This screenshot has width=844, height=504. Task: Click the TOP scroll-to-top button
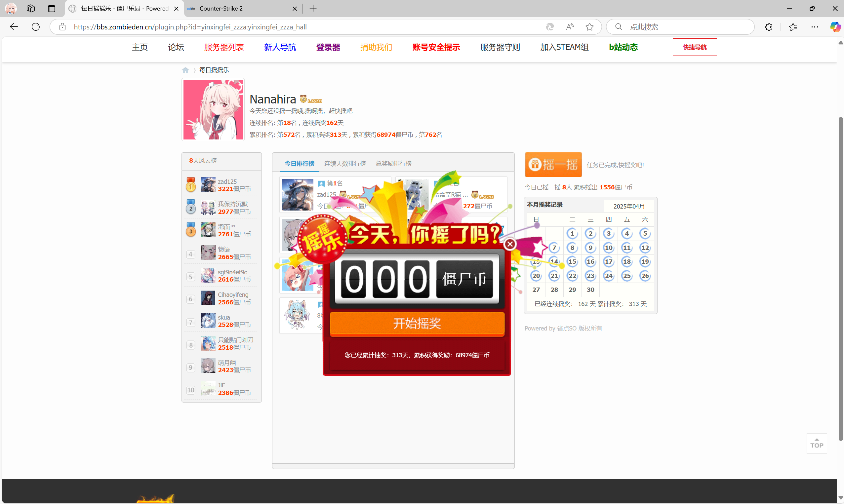tap(816, 443)
